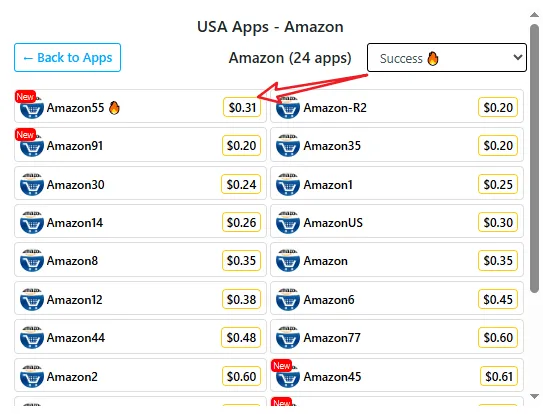Go back via Back to Apps button
Viewport: 543px width, 414px height.
pos(68,58)
